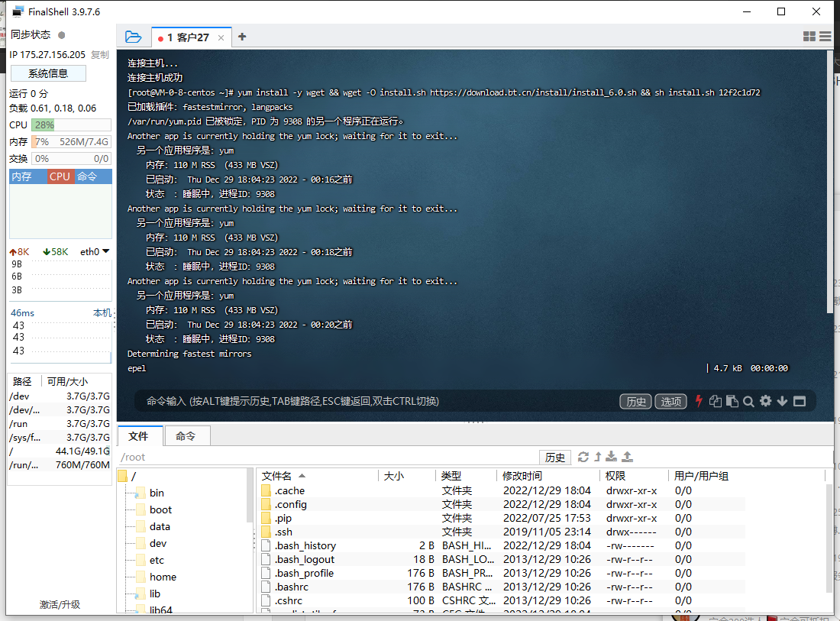Open the eth0 network interface dropdown
This screenshot has width=840, height=621.
(95, 252)
